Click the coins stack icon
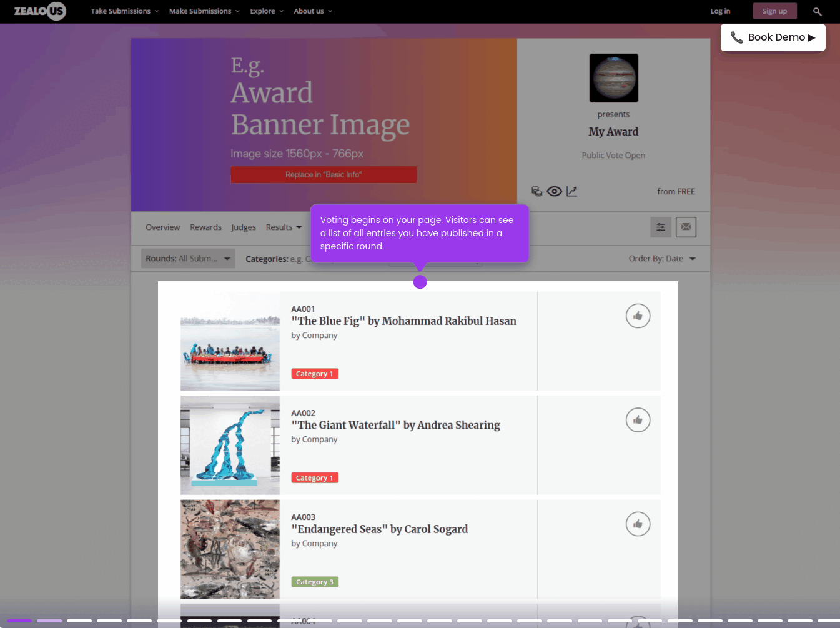840x628 pixels. click(536, 191)
